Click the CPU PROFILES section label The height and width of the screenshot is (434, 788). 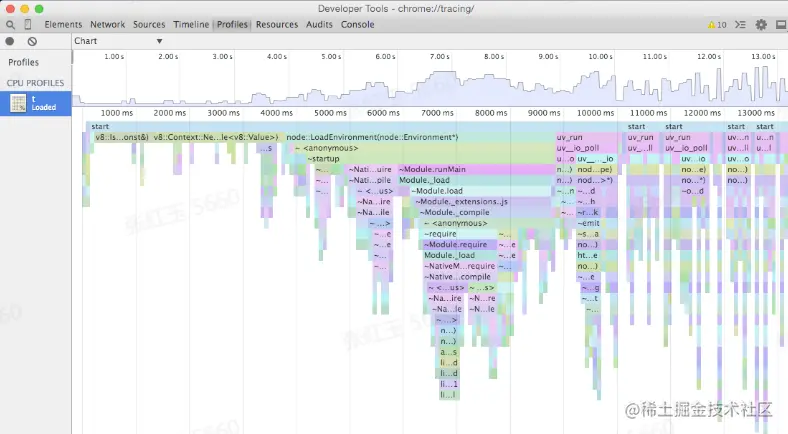35,83
